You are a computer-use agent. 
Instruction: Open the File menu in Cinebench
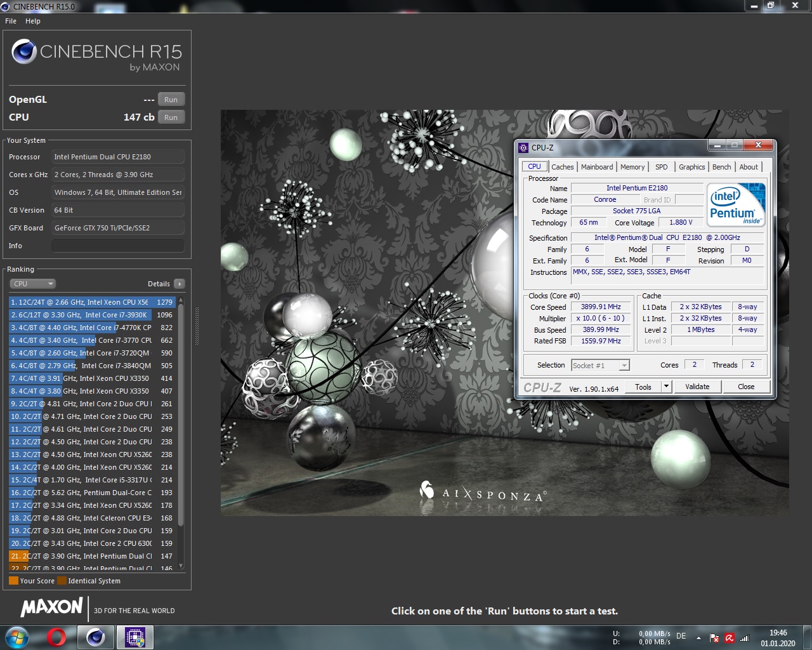11,21
